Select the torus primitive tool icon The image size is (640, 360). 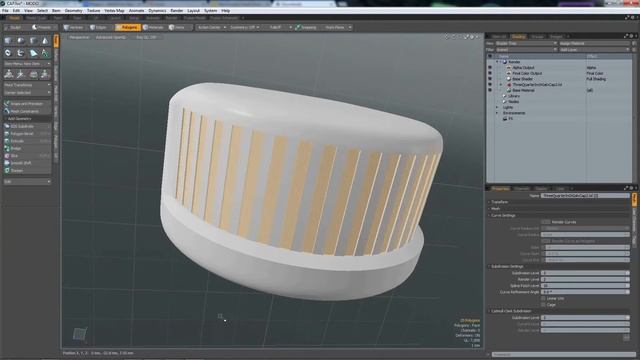click(8, 53)
